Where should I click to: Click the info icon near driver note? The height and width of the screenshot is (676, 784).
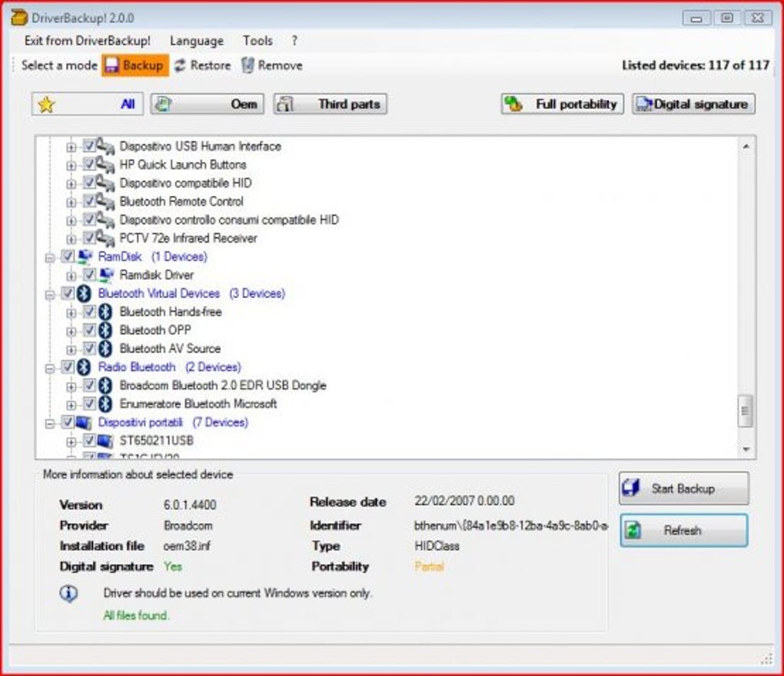click(x=68, y=594)
